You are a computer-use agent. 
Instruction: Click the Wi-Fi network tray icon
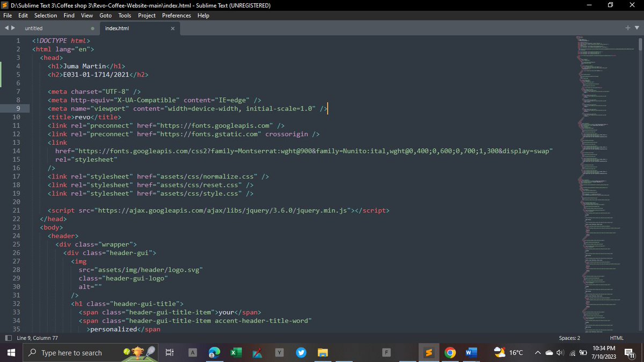[571, 353]
